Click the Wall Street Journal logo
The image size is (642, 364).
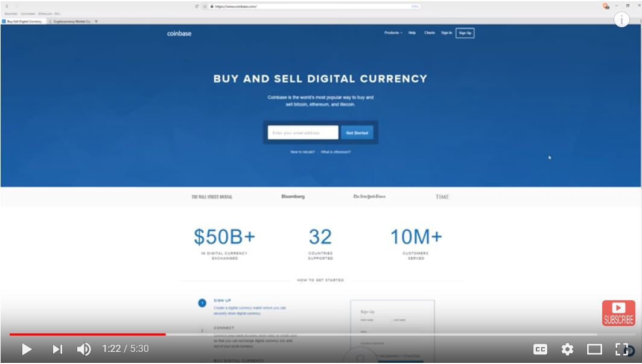(212, 196)
